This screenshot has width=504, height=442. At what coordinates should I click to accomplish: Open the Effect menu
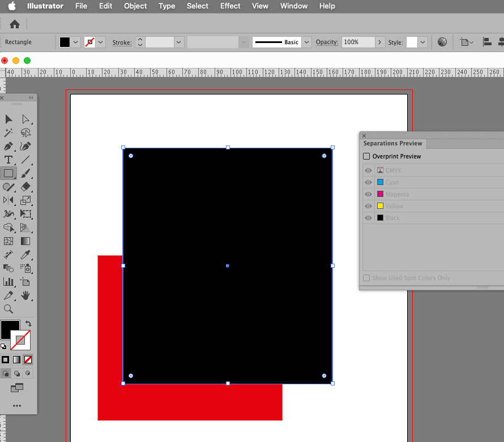tap(230, 6)
